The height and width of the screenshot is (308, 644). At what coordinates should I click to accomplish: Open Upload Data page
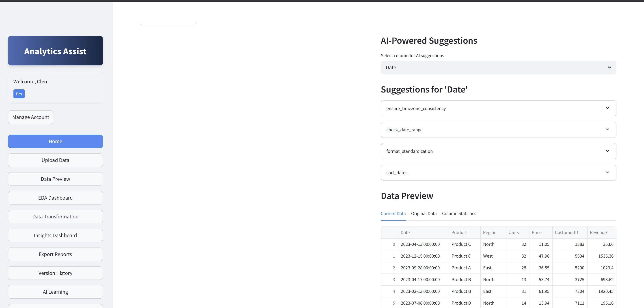coord(55,160)
